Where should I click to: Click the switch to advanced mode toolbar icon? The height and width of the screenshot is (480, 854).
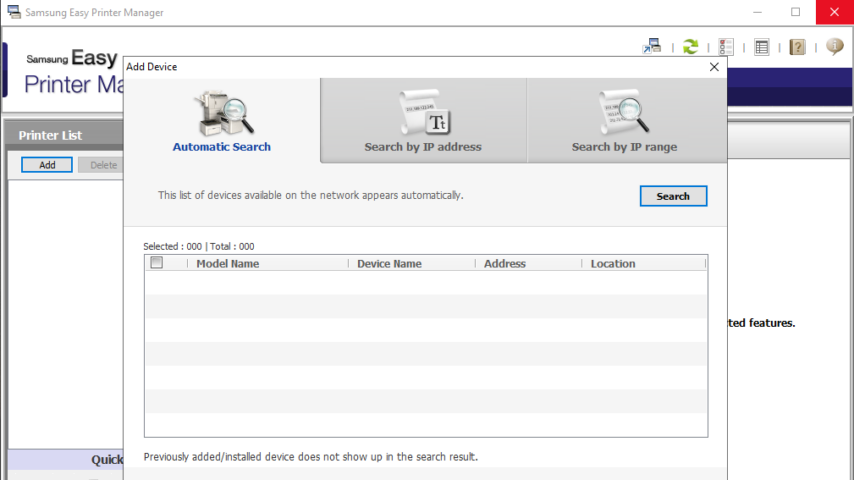click(x=652, y=46)
